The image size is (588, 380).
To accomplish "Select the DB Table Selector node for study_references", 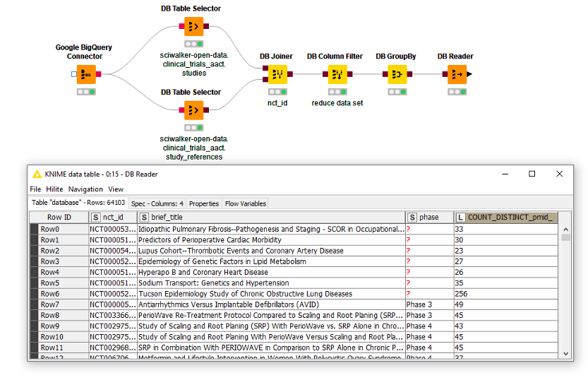I will 194,110.
